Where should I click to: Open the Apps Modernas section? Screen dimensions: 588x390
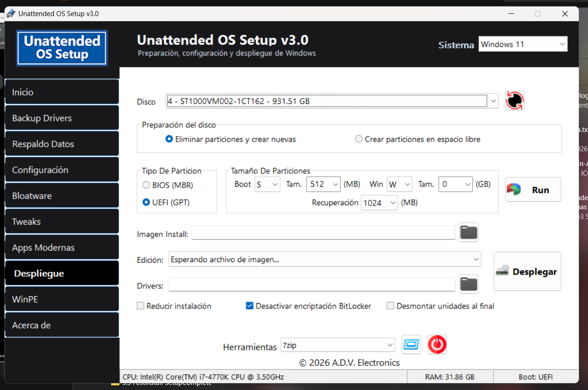62,247
